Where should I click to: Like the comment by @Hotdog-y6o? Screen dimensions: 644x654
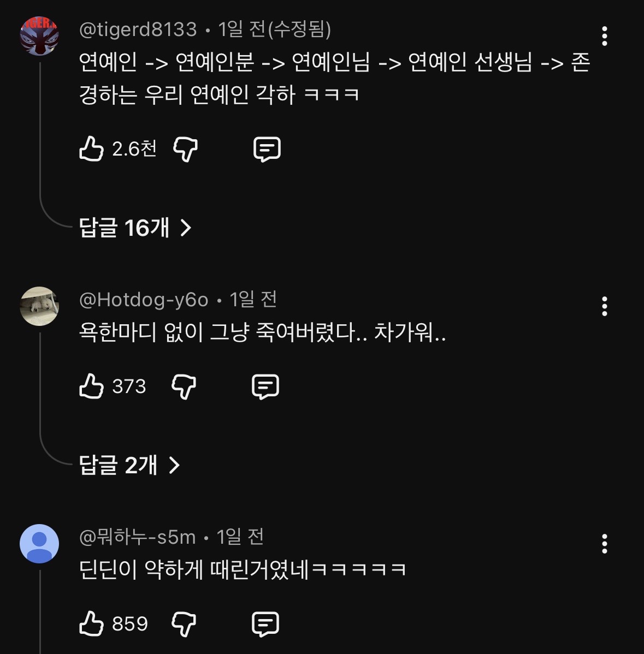tap(91, 387)
